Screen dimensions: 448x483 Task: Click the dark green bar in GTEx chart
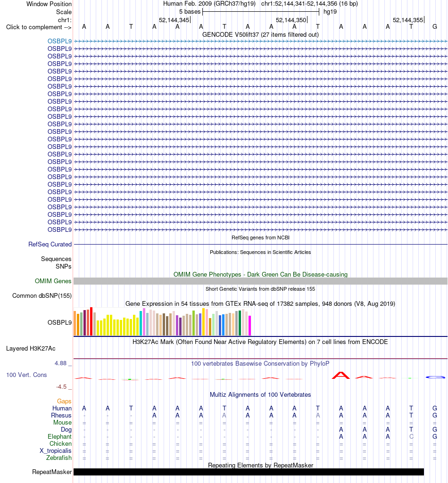[x=240, y=323]
